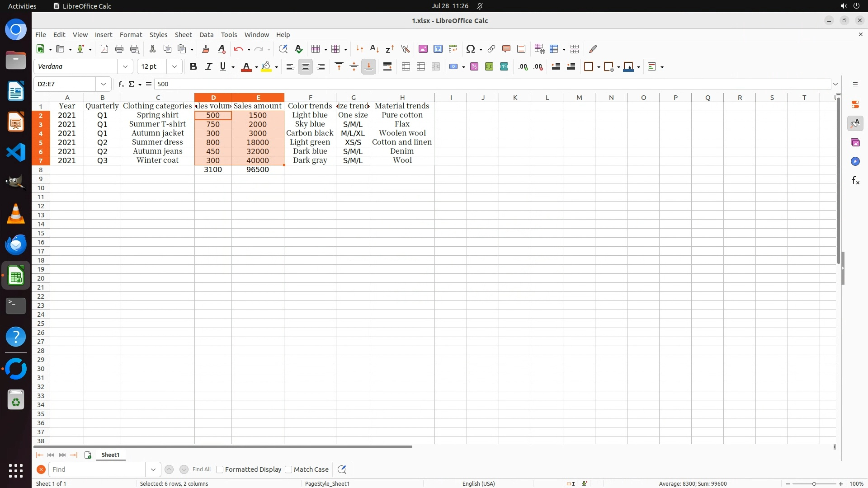Click column H header
Image resolution: width=868 pixels, height=488 pixels.
pyautogui.click(x=402, y=98)
